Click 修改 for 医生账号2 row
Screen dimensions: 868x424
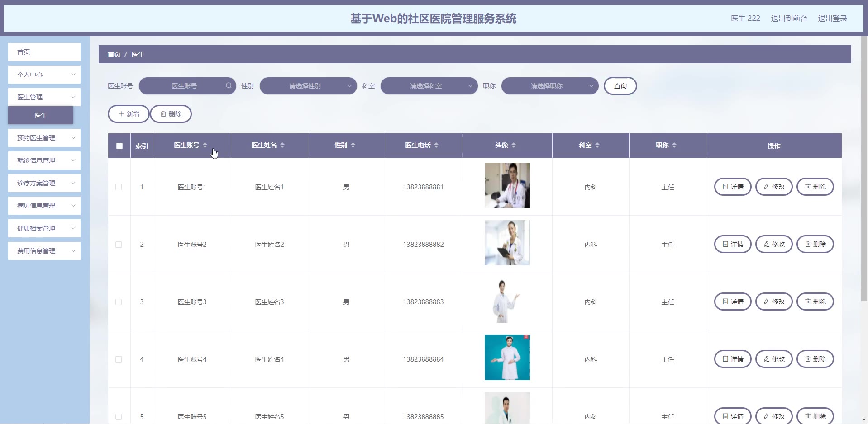tap(774, 244)
